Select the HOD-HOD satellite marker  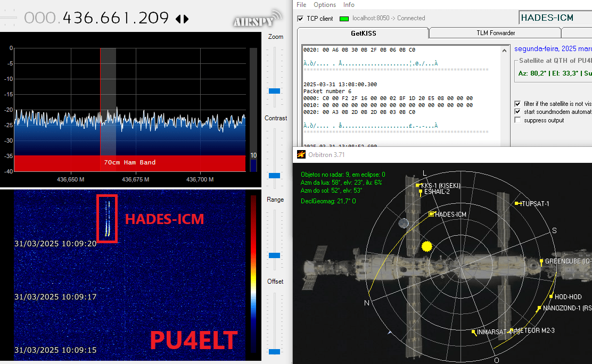(551, 296)
